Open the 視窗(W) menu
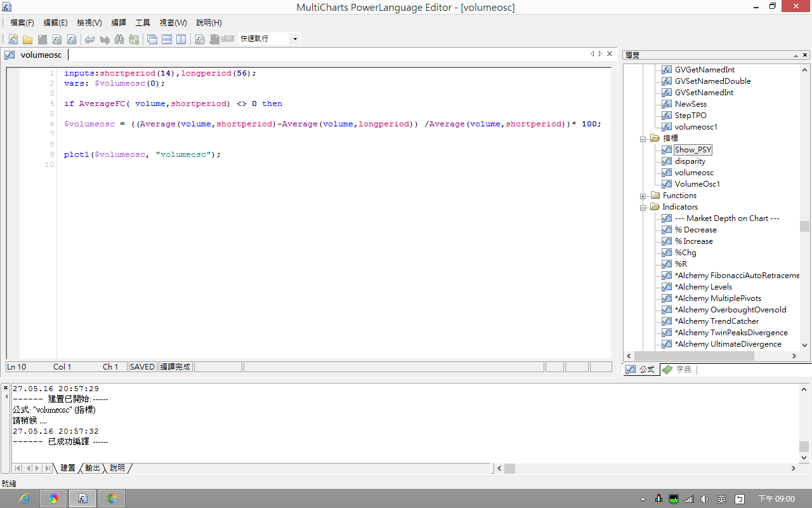Screen dimensions: 812x508 click(x=173, y=23)
